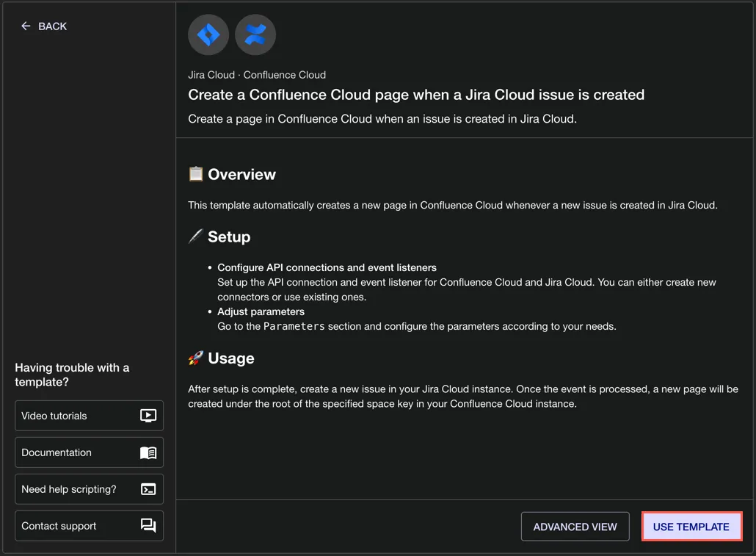Click USE TEMPLATE button

click(691, 527)
